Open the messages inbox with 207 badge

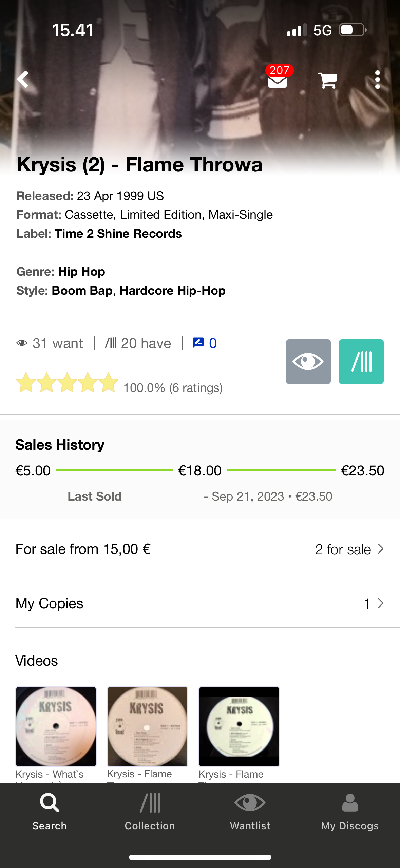click(x=278, y=80)
